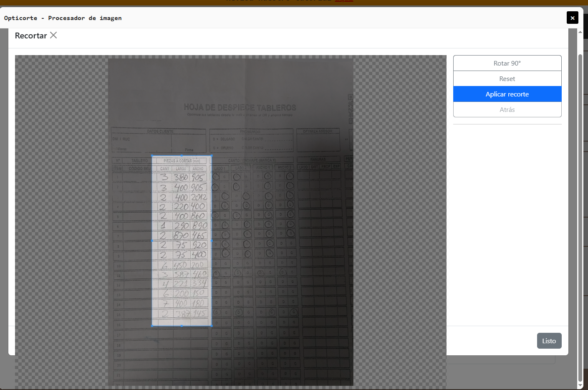Rotate the image with Rotar 90°
This screenshot has height=390, width=588.
507,63
